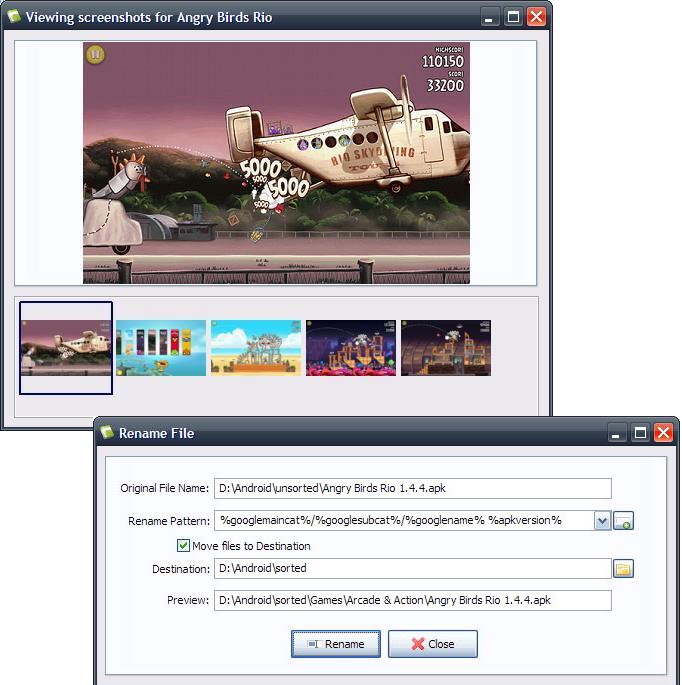
Task: Select the third beach level thumbnail
Action: click(x=256, y=348)
